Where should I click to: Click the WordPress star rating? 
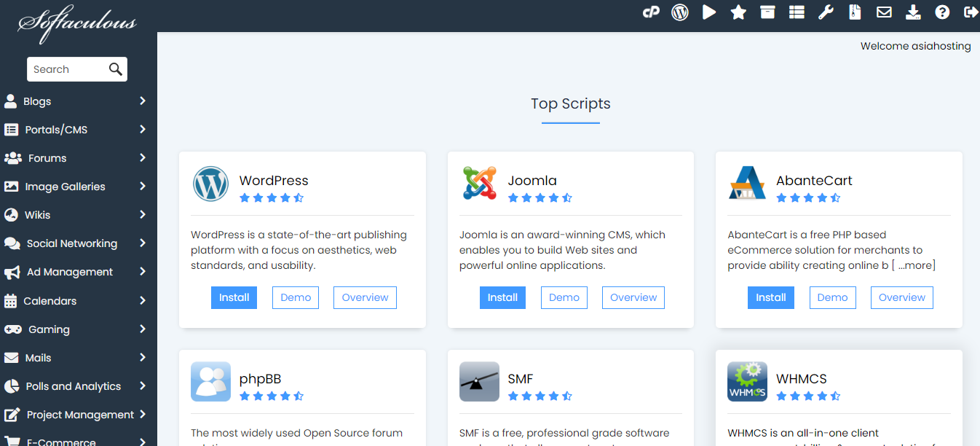point(272,197)
